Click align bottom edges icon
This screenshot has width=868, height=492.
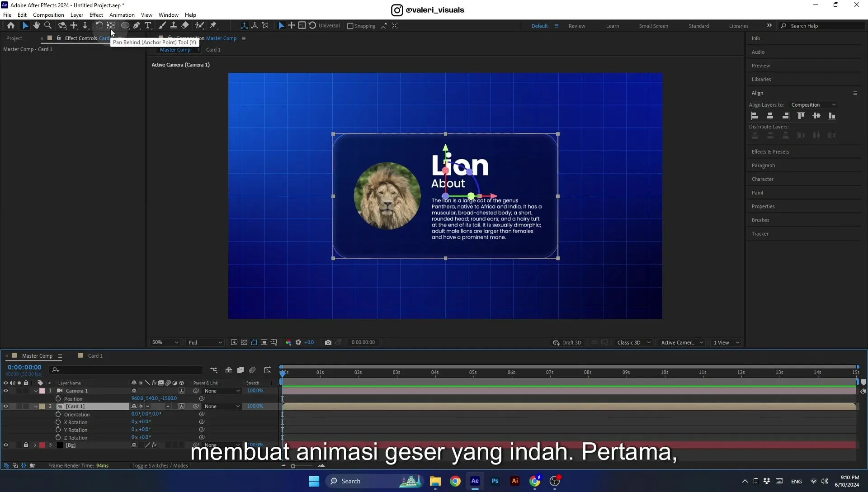pyautogui.click(x=832, y=116)
